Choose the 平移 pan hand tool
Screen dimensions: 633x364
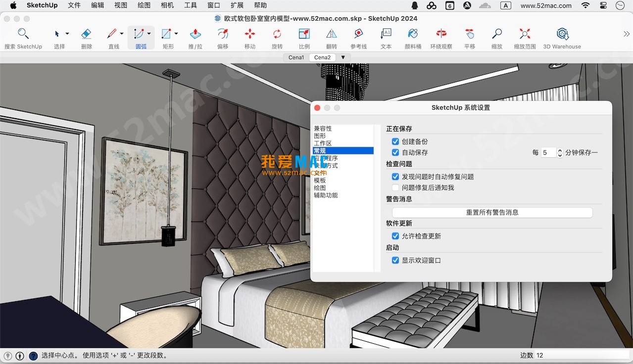(470, 34)
